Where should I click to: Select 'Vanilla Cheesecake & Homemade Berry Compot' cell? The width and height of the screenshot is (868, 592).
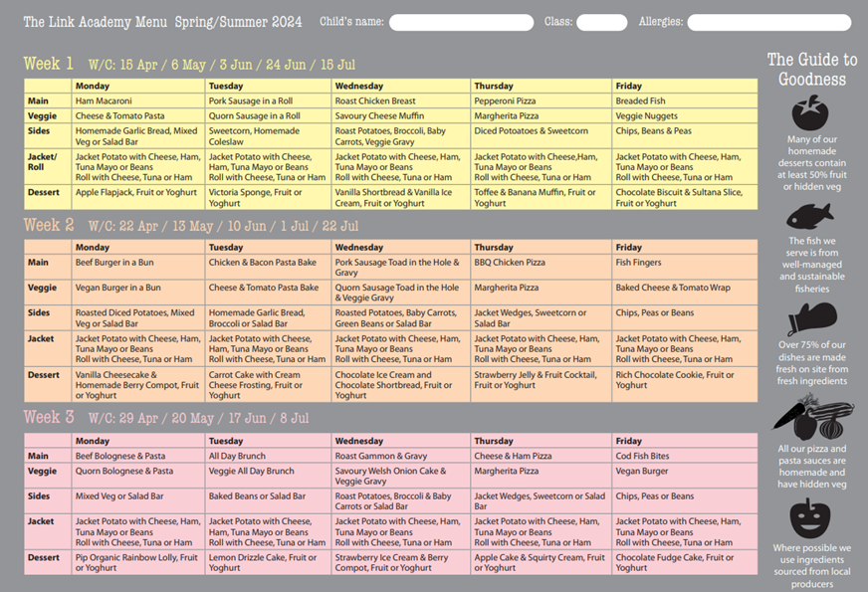(x=138, y=384)
